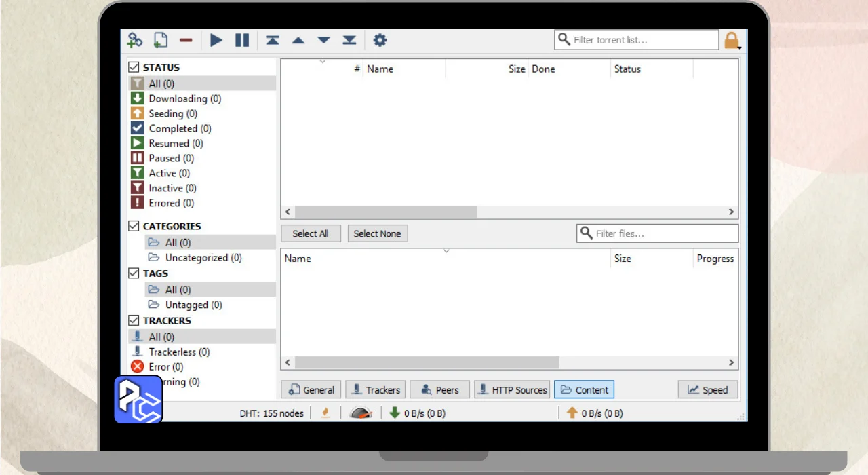Open the Peers tab
This screenshot has height=475, width=868.
click(x=439, y=389)
